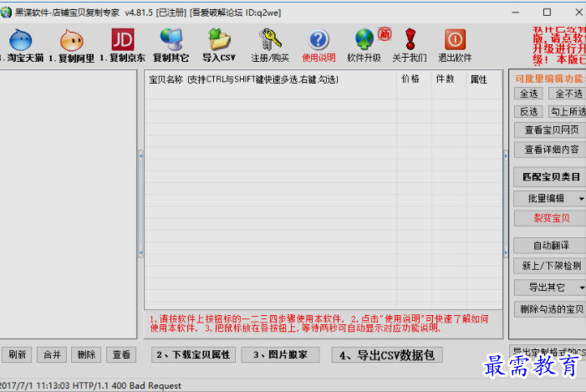Click the 全选 button
The width and height of the screenshot is (586, 392).
528,94
